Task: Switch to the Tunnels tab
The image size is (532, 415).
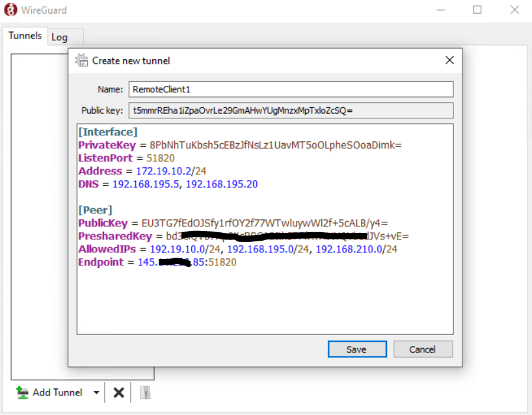Action: tap(25, 36)
